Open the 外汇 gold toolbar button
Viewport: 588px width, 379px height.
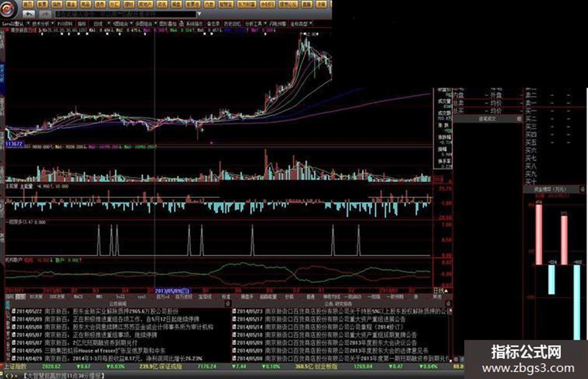pos(114,4)
